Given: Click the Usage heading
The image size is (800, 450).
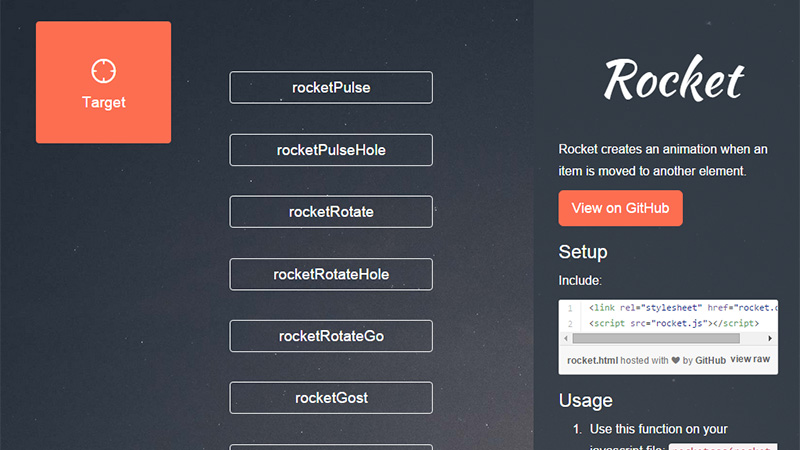Looking at the screenshot, I should pos(586,401).
